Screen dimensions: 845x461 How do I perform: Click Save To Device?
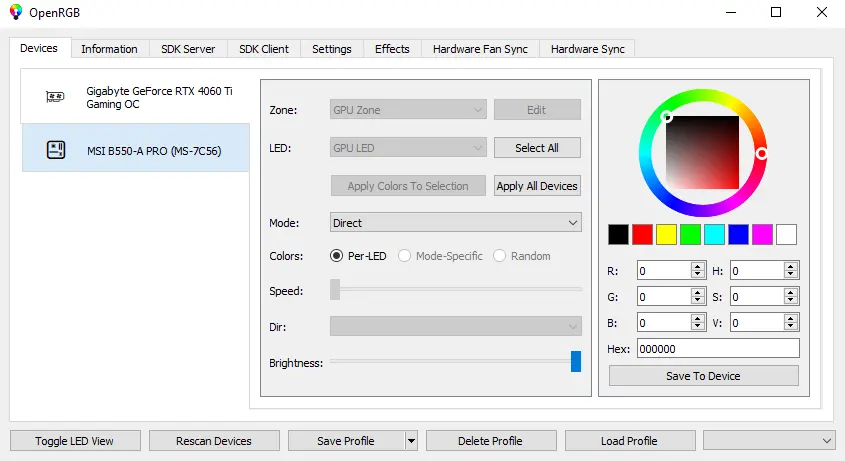click(x=703, y=376)
